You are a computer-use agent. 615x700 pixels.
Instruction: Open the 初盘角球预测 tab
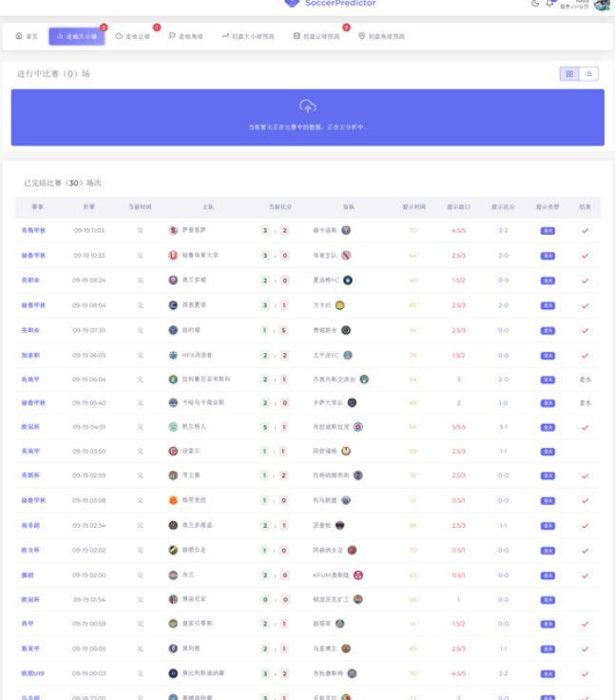pyautogui.click(x=381, y=36)
